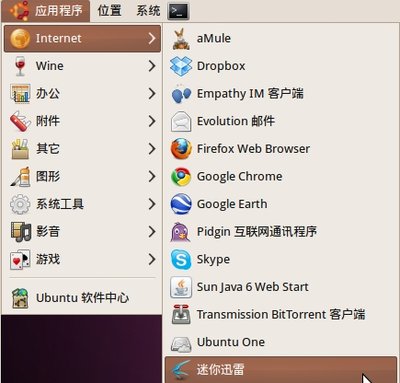
Task: Launch the terminal icon in top panel
Action: (x=178, y=11)
